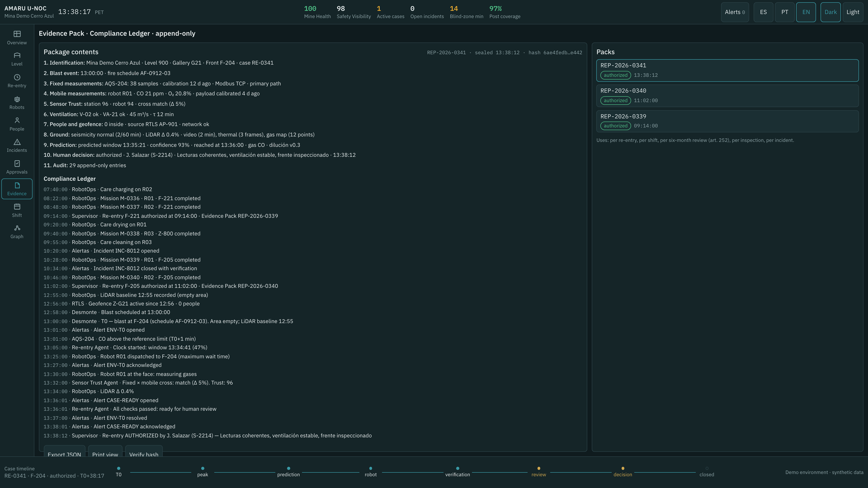Open the Alerts 0 button

click(x=735, y=12)
